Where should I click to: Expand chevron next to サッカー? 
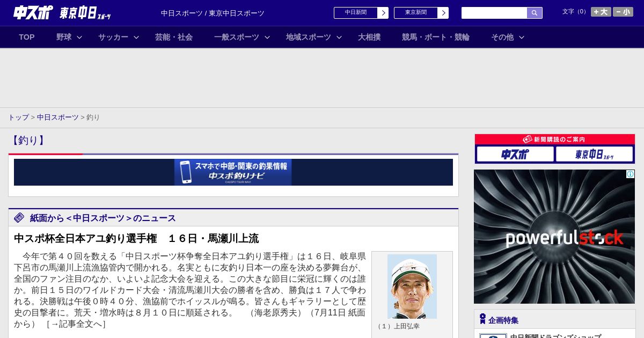click(x=136, y=37)
